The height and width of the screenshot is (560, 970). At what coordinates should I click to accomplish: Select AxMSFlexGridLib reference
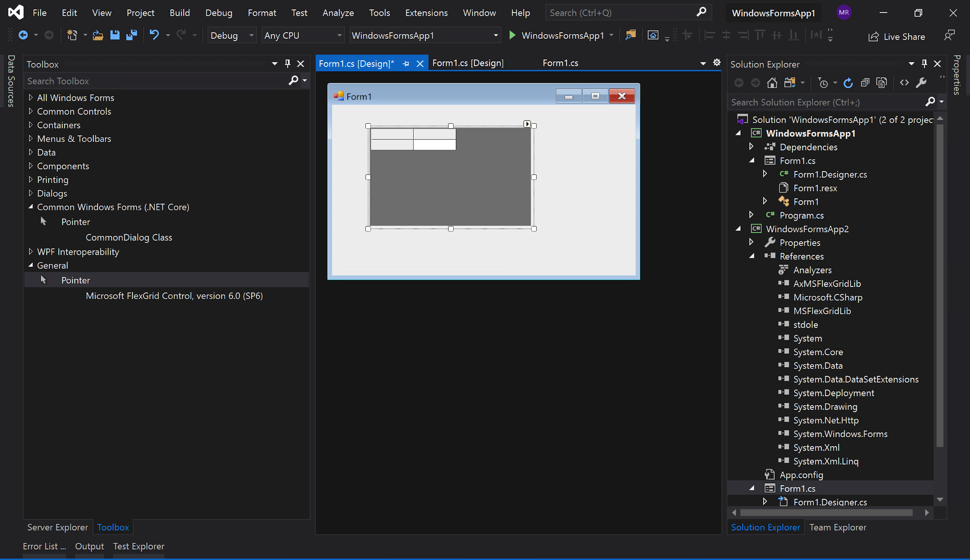click(827, 283)
